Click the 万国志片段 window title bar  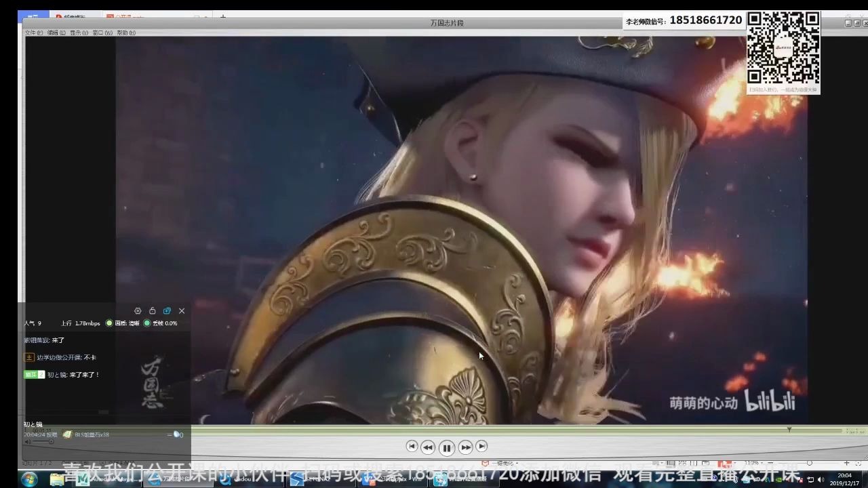(x=447, y=23)
